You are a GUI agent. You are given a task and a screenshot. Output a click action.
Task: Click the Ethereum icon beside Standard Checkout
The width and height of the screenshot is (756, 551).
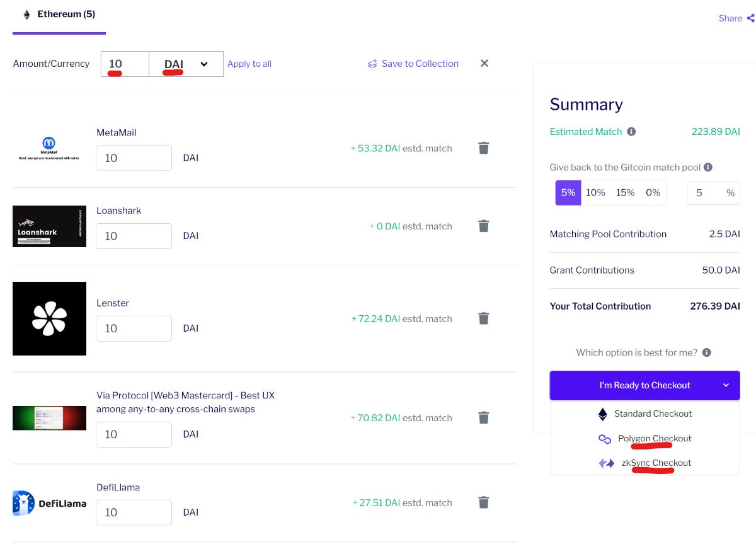click(603, 414)
